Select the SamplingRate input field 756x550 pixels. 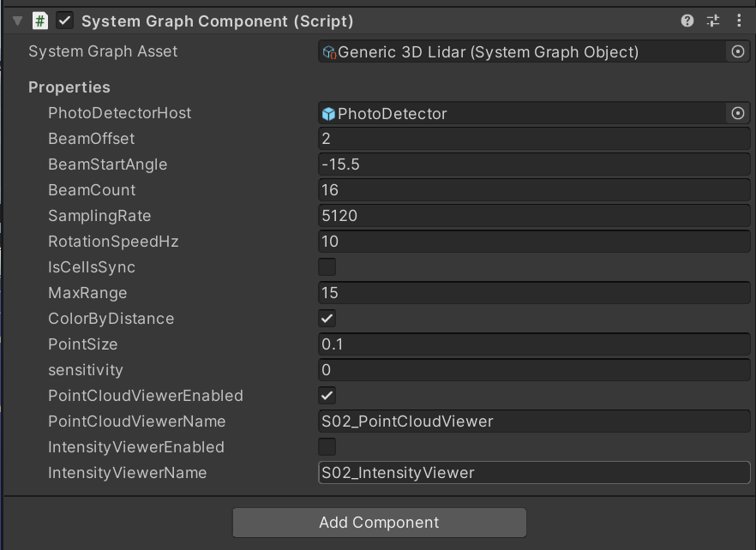pyautogui.click(x=533, y=216)
